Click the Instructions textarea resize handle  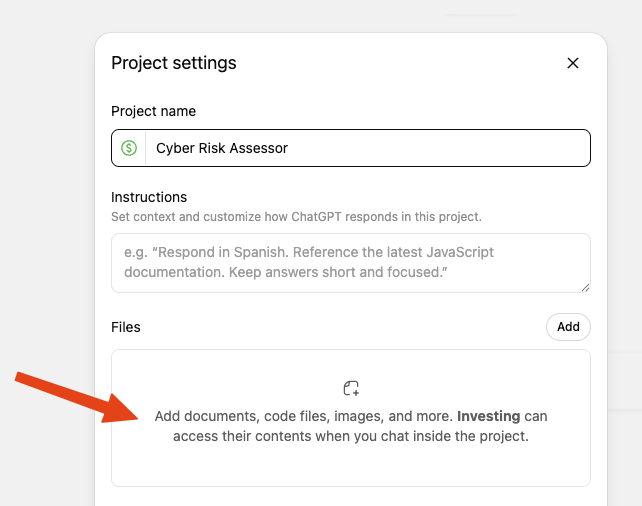[584, 287]
